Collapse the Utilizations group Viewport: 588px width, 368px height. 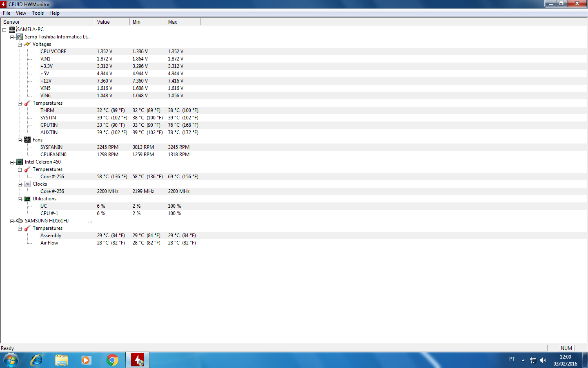[x=20, y=199]
